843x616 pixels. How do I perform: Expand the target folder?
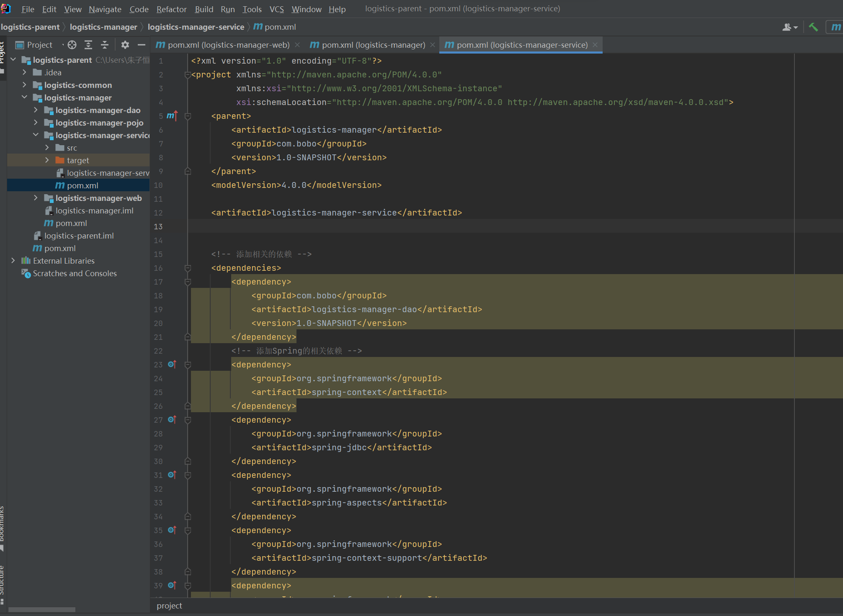pyautogui.click(x=47, y=160)
